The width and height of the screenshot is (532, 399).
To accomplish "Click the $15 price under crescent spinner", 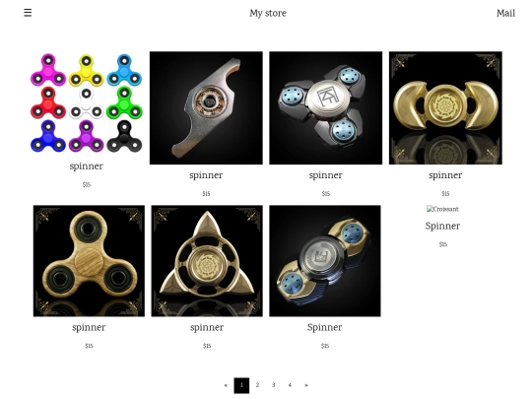I will (445, 194).
